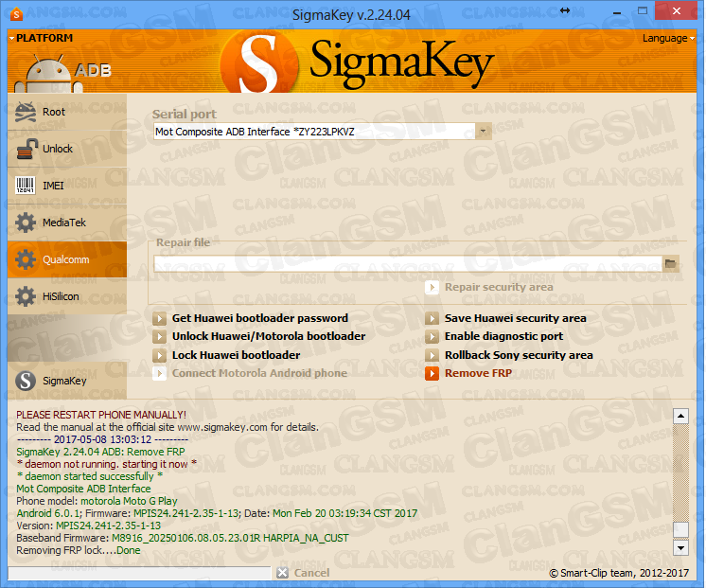Click Repair security area
Image resolution: width=706 pixels, height=588 pixels.
[499, 287]
